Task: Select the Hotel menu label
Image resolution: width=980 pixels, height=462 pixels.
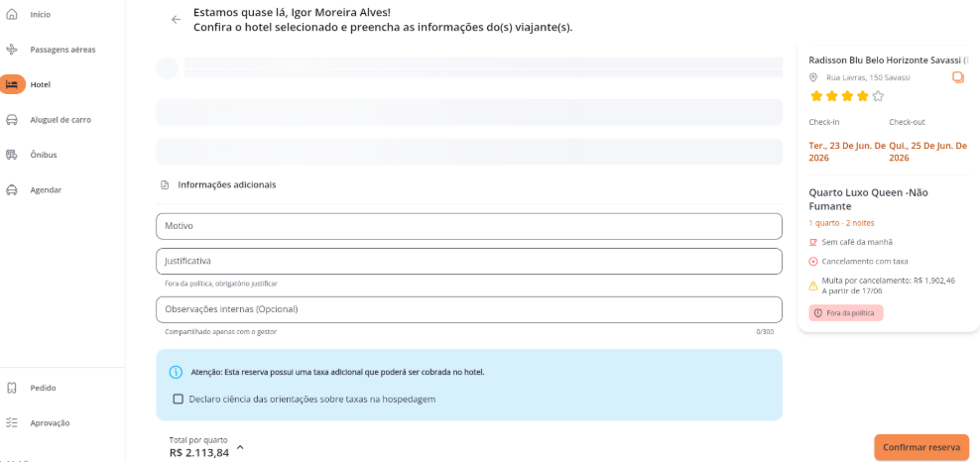Action: click(41, 84)
